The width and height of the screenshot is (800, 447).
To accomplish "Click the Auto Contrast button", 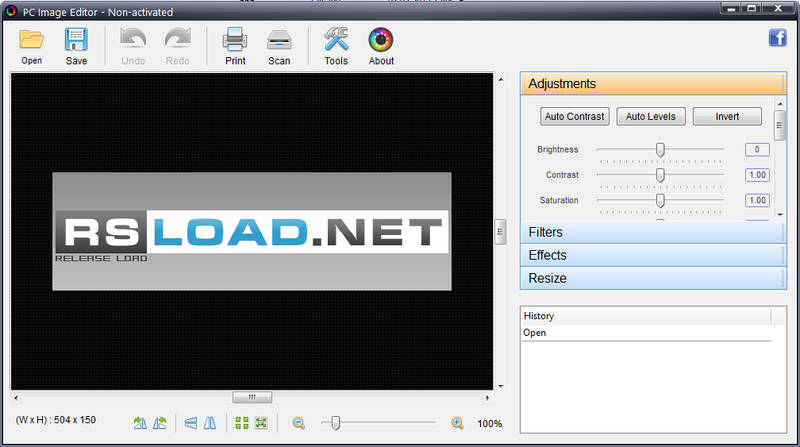I will coord(574,116).
